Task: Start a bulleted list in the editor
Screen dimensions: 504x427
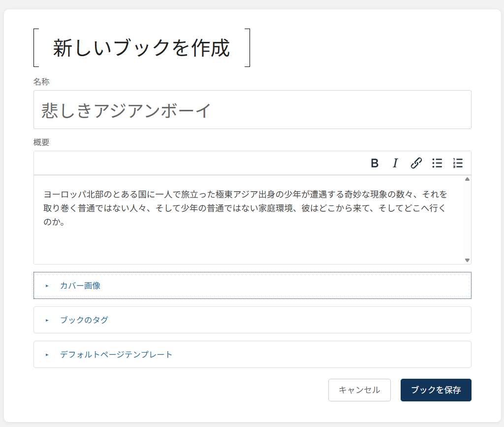Action: click(x=437, y=163)
